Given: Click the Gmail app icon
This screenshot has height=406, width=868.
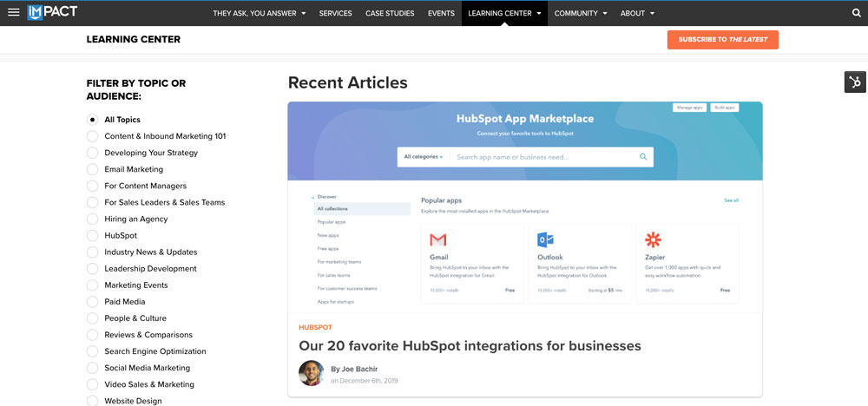Looking at the screenshot, I should pyautogui.click(x=438, y=239).
